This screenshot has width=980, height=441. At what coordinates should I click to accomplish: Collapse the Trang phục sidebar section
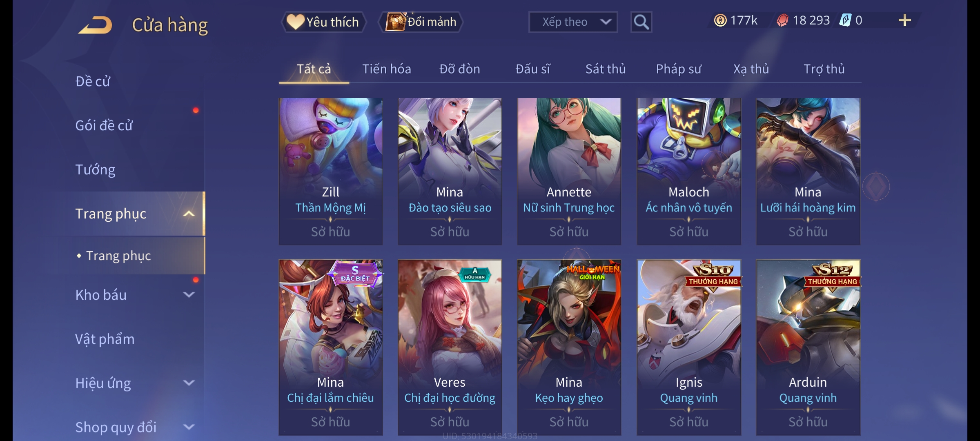189,214
